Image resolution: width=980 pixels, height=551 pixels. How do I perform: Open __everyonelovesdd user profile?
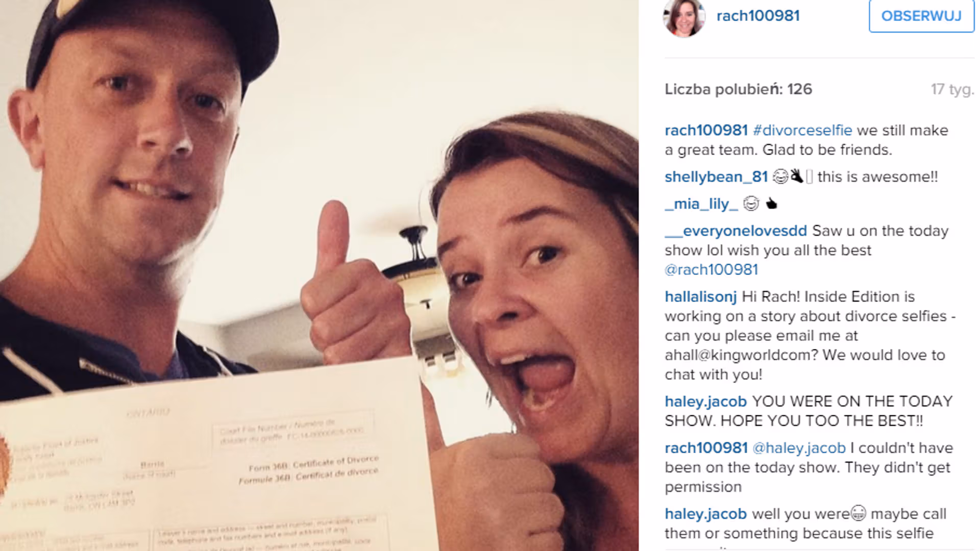[736, 231]
